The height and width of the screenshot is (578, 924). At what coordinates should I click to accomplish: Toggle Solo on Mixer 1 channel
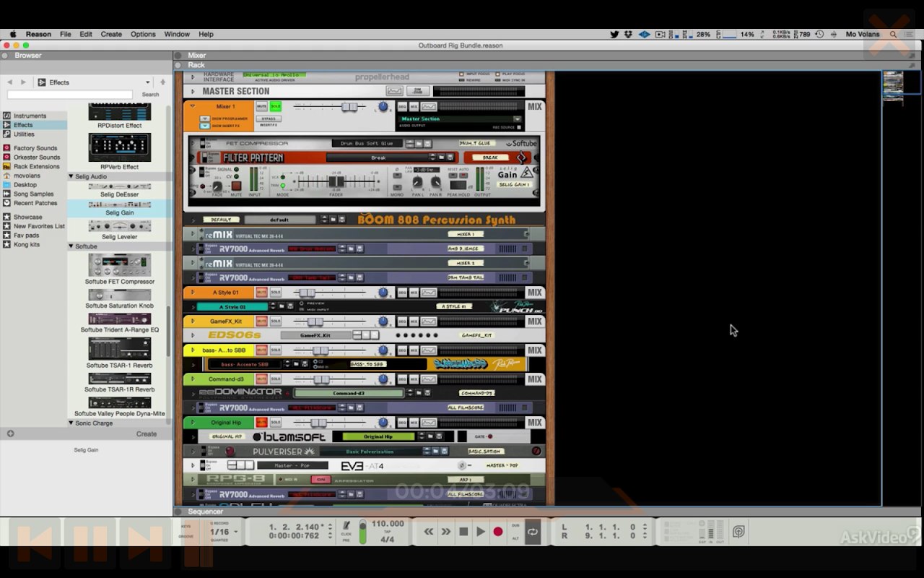tap(276, 107)
